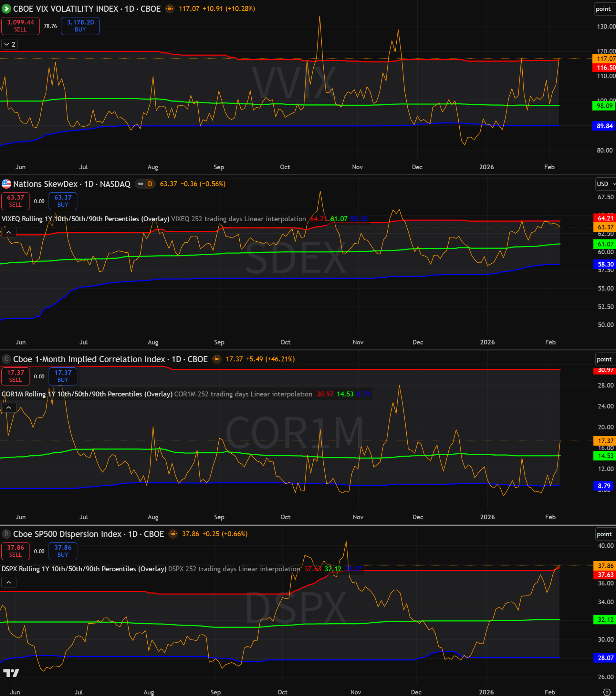Click the market status icon beside the VVIX title

(170, 8)
